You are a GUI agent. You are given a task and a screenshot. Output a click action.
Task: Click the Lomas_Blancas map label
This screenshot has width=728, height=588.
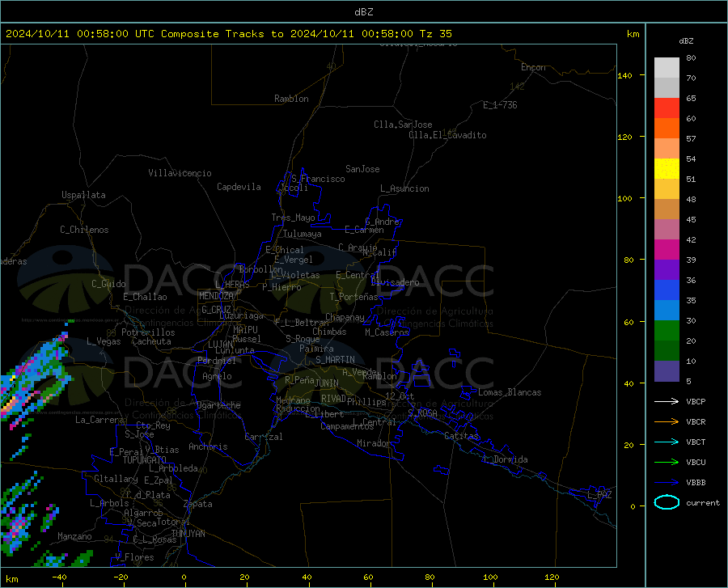tap(510, 392)
